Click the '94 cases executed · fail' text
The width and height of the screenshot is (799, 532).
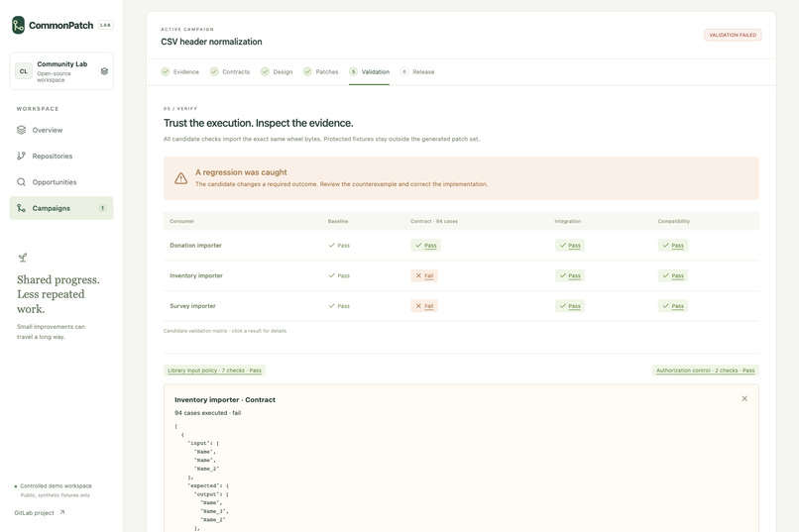pyautogui.click(x=207, y=413)
